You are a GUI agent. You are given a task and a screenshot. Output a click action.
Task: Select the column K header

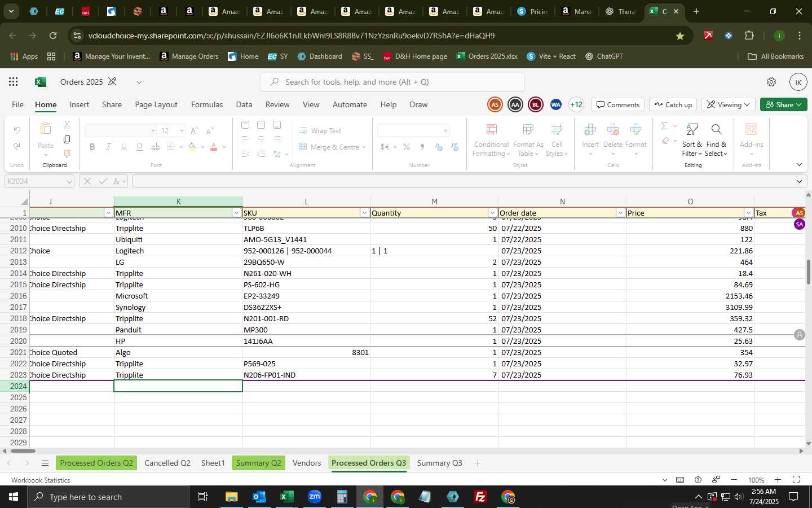click(x=178, y=202)
